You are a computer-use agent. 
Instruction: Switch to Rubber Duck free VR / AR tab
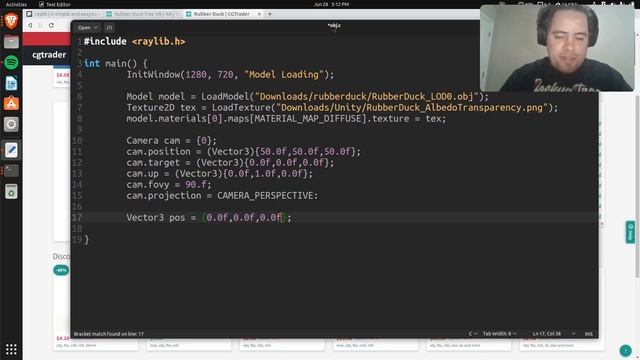[143, 14]
